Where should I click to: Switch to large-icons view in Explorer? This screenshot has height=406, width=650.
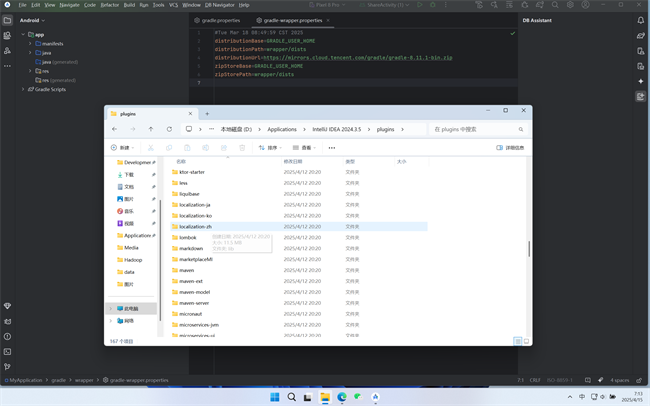(x=526, y=341)
